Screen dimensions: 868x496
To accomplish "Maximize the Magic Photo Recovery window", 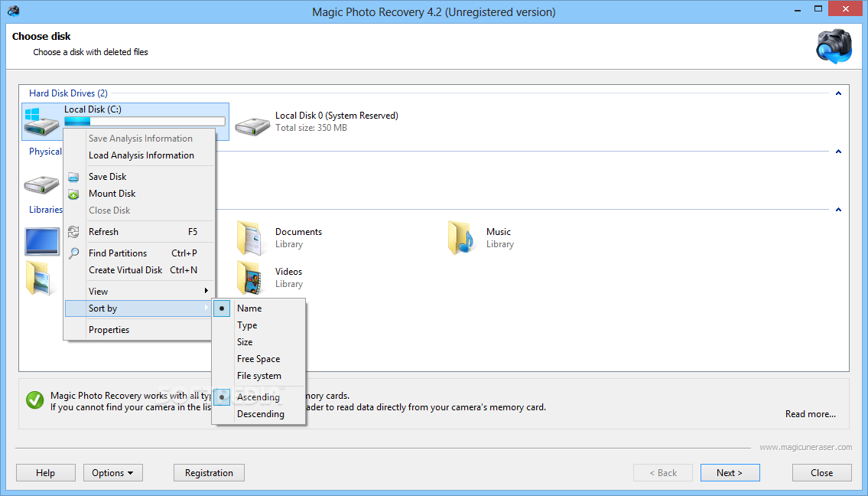I will (818, 9).
